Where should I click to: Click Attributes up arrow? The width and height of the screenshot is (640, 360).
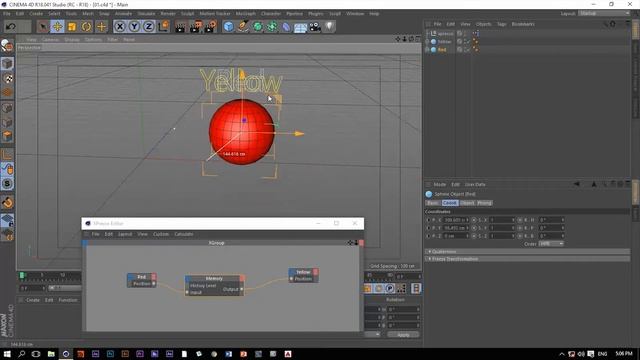[x=594, y=184]
